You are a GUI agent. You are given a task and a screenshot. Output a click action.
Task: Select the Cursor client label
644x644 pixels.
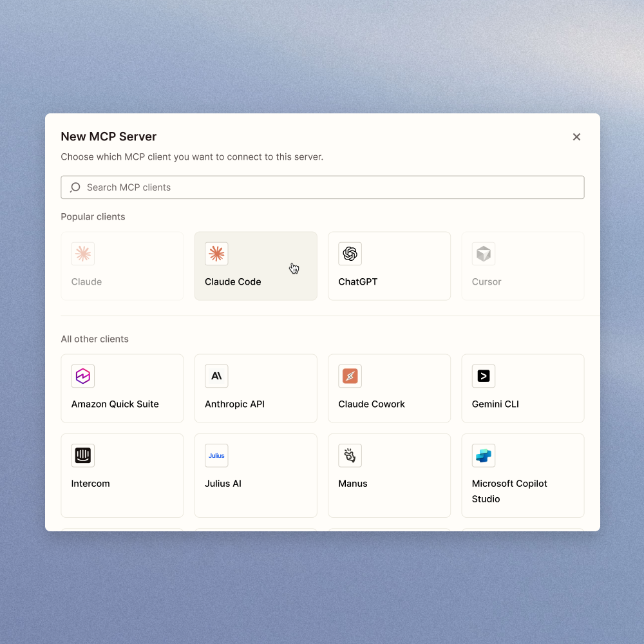(486, 282)
